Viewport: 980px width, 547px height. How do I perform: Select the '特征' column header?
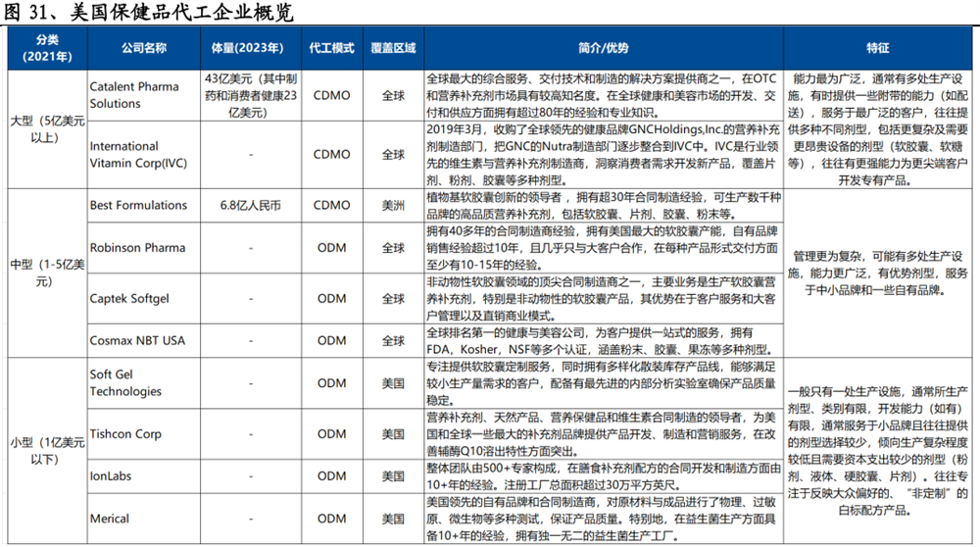click(877, 48)
